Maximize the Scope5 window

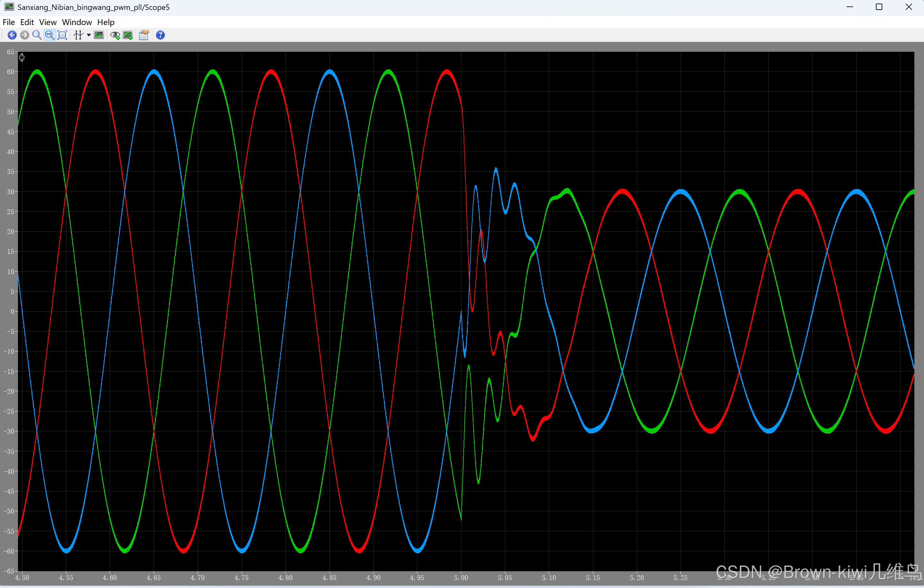click(x=879, y=7)
